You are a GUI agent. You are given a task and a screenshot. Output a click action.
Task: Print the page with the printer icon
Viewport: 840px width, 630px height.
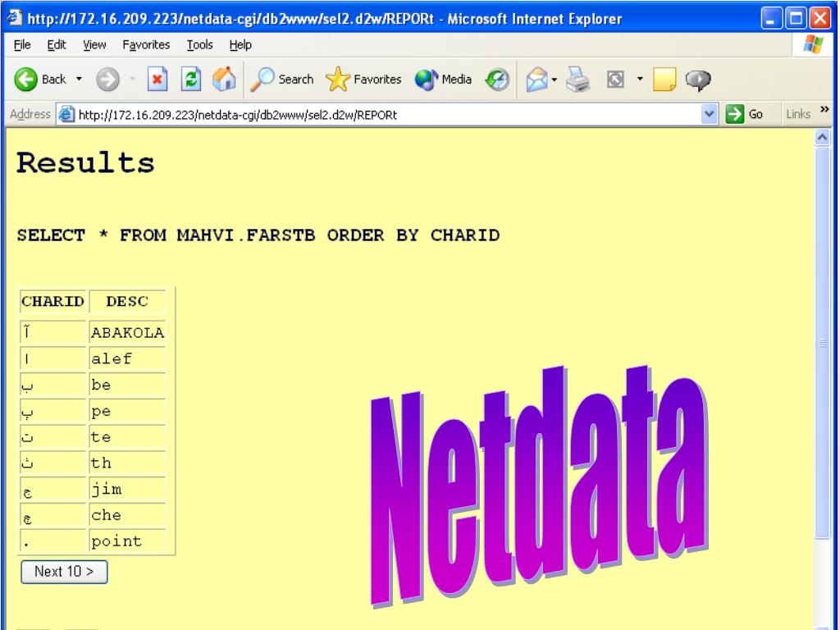[x=578, y=80]
